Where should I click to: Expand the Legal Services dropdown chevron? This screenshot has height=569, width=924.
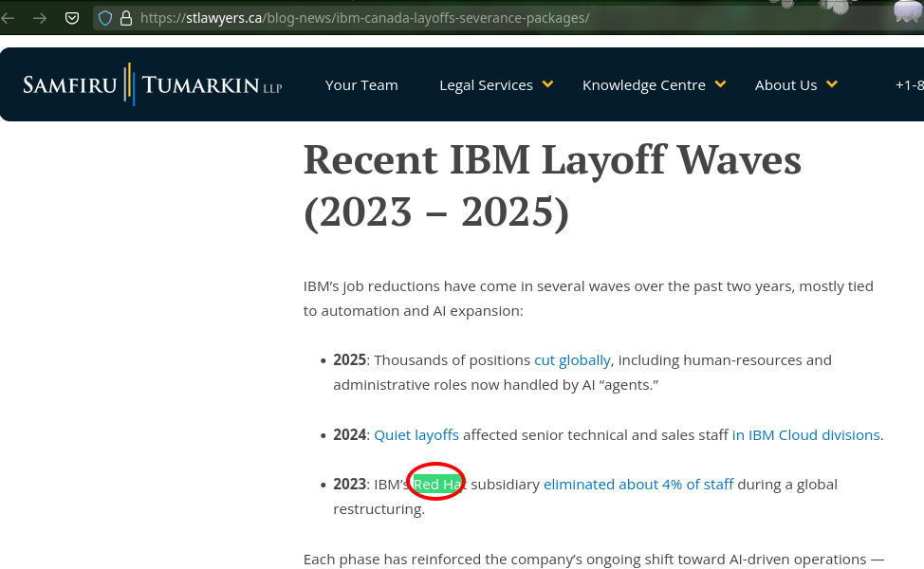547,84
